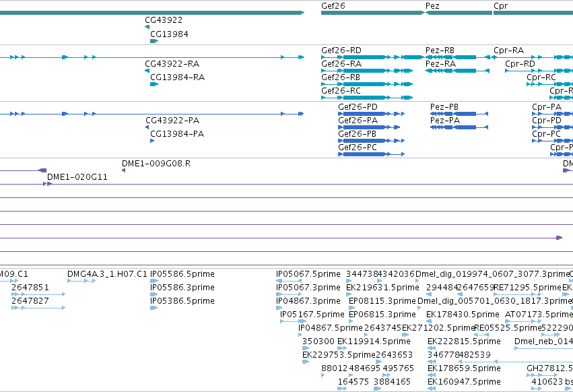
Task: Select EST label 484695
Action: pyautogui.click(x=364, y=368)
